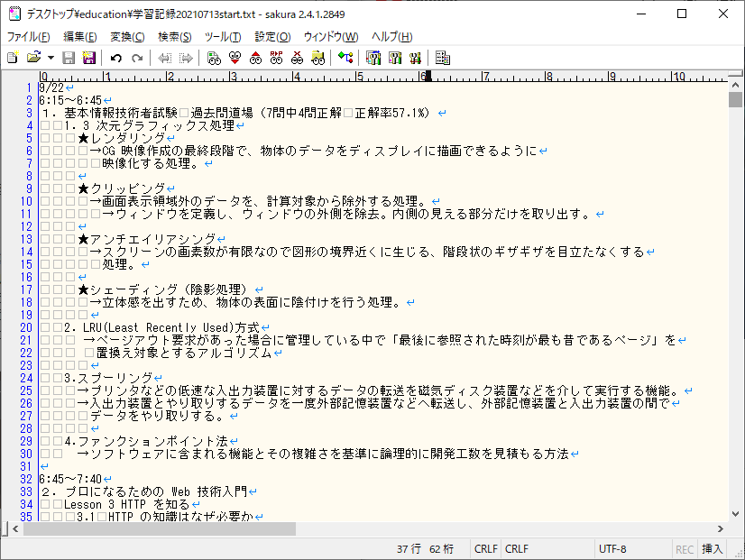Create a new document with the new file icon

point(12,57)
